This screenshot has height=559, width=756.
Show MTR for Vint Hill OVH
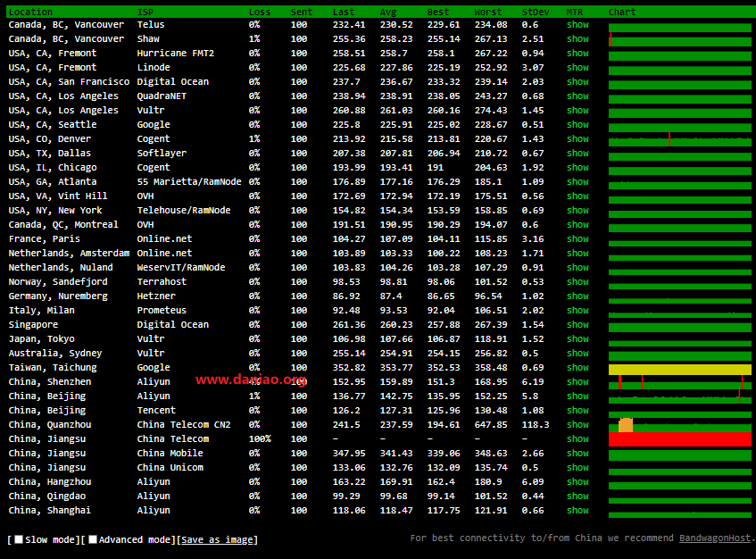577,196
